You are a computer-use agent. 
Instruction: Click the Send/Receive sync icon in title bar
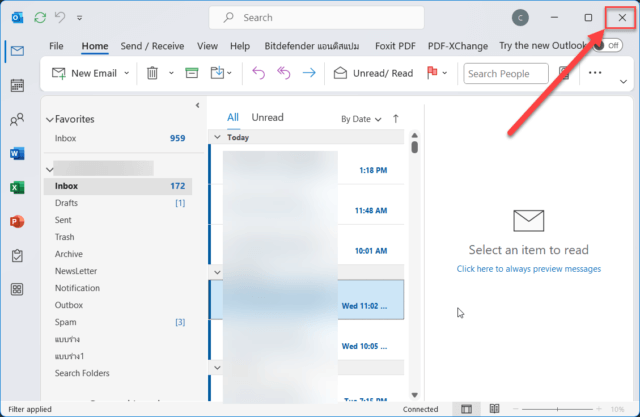40,18
